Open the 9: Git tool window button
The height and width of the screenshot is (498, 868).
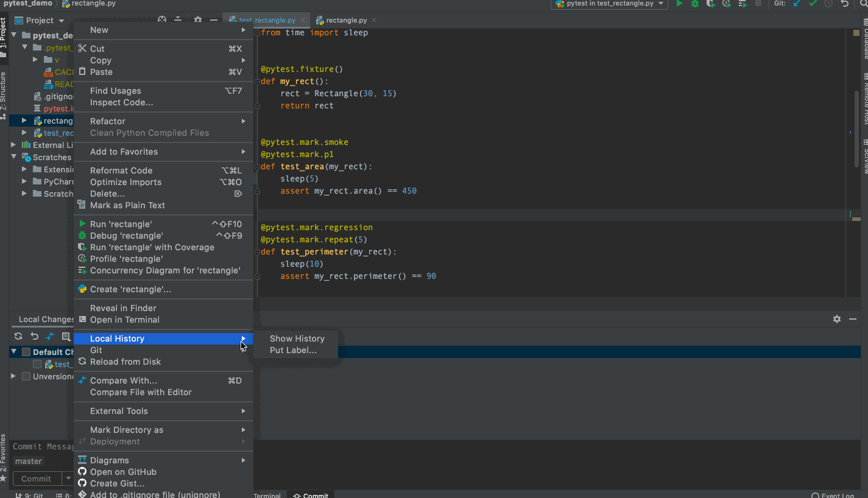[28, 495]
